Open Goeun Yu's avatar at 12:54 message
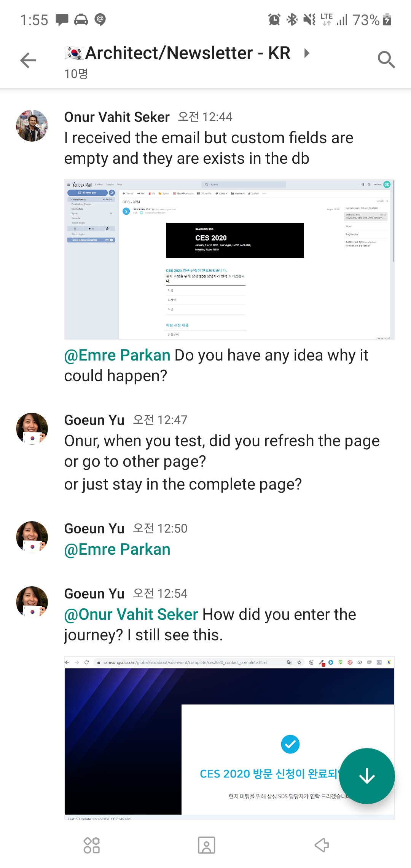Screen dimensions: 411x868 [32, 602]
